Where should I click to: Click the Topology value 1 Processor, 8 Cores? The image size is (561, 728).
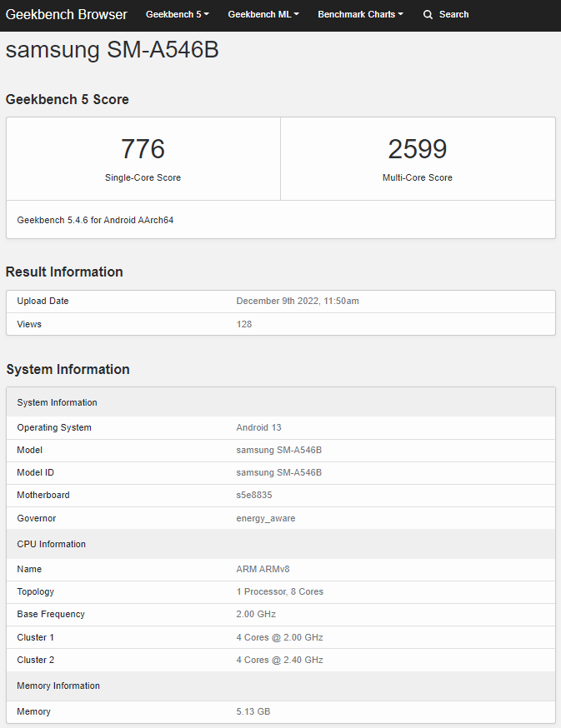pos(280,592)
